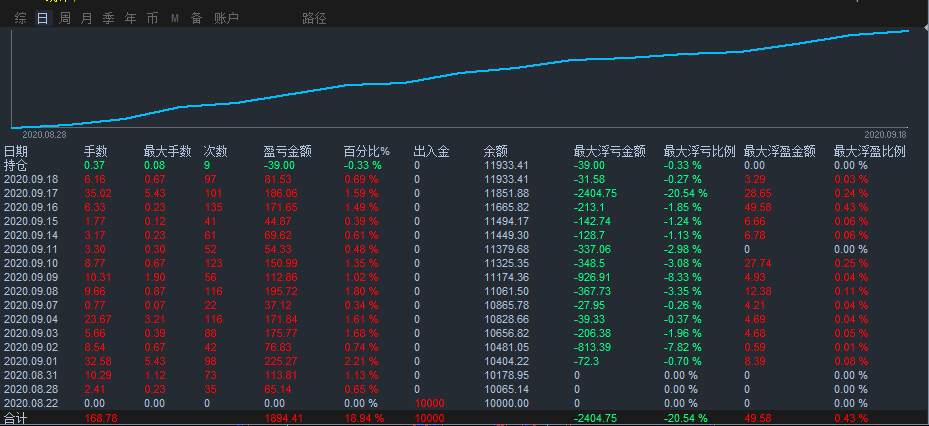
Task: Click the total profit 1894.41
Action: point(282,418)
